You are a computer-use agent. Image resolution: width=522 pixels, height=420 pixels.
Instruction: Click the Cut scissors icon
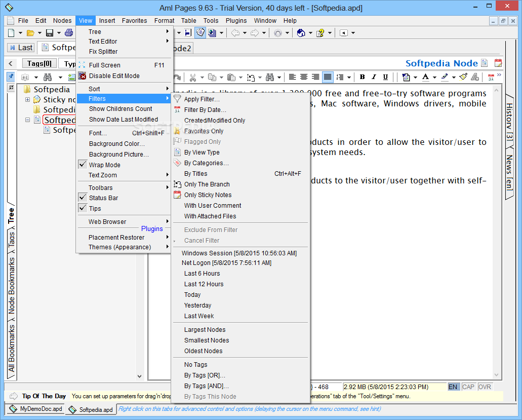pos(192,78)
